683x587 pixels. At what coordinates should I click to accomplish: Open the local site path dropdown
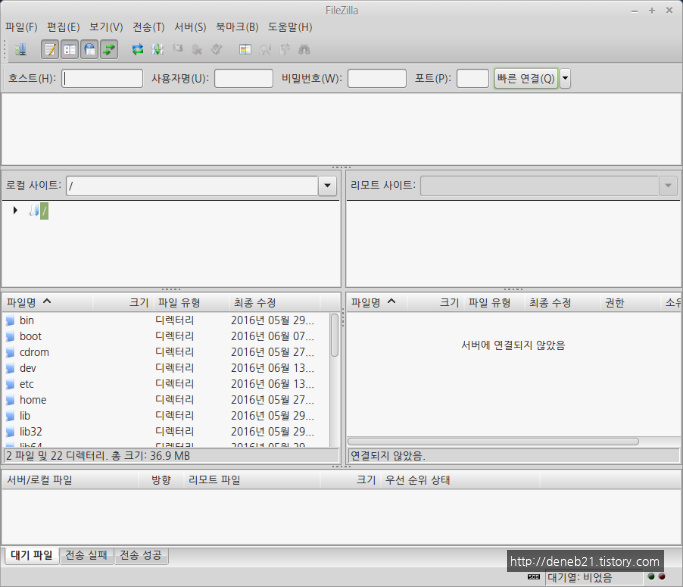(327, 186)
